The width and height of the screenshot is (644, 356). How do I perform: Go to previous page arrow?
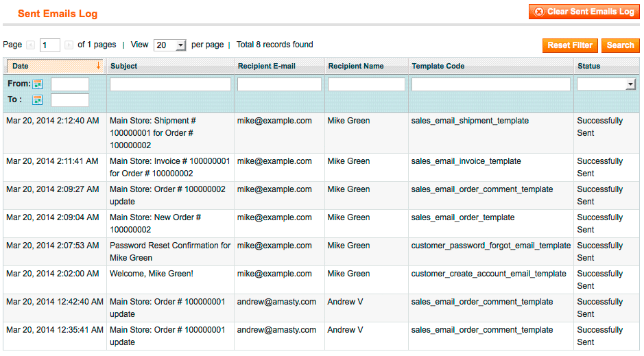click(x=30, y=45)
